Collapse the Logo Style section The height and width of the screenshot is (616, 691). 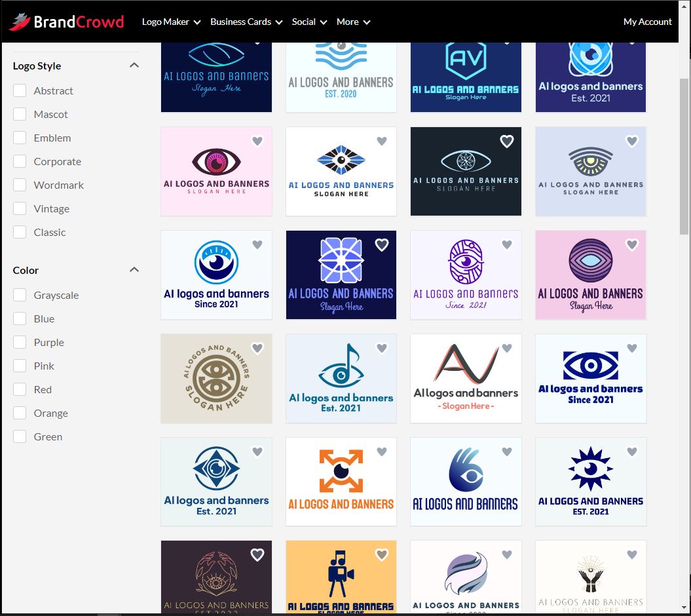134,66
